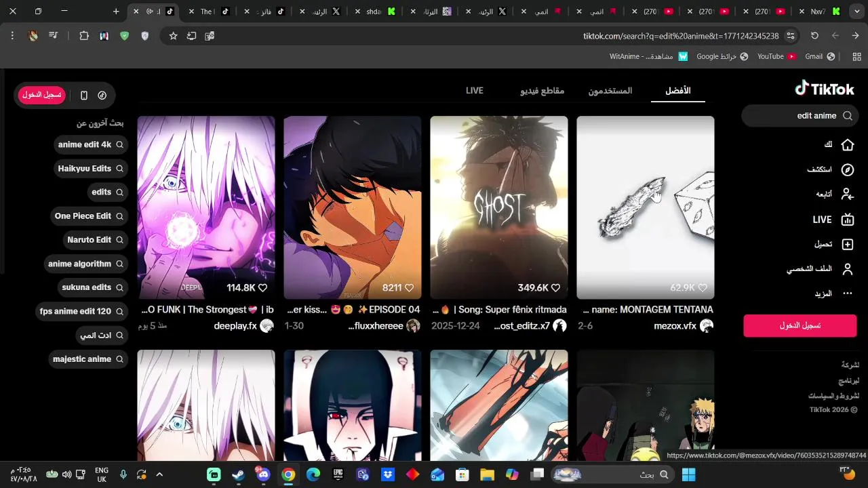868x488 pixels.
Task: Click the heart icon on 8211 video
Action: pyautogui.click(x=410, y=288)
